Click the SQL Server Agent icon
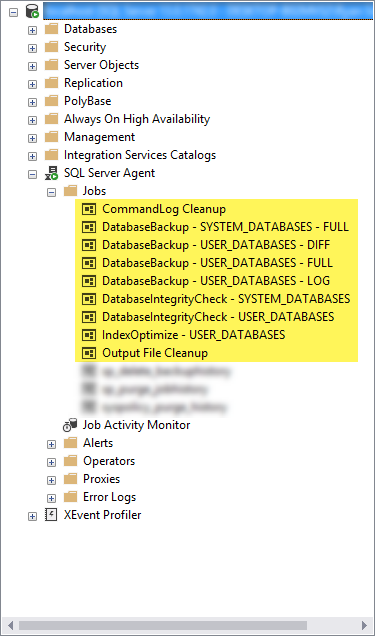 51,173
